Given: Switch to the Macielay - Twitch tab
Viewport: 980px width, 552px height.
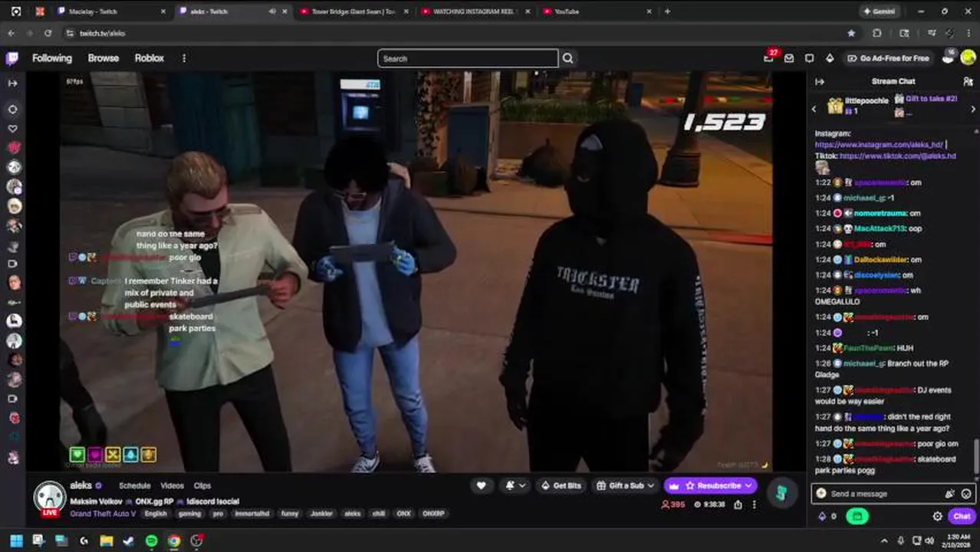Looking at the screenshot, I should (111, 11).
